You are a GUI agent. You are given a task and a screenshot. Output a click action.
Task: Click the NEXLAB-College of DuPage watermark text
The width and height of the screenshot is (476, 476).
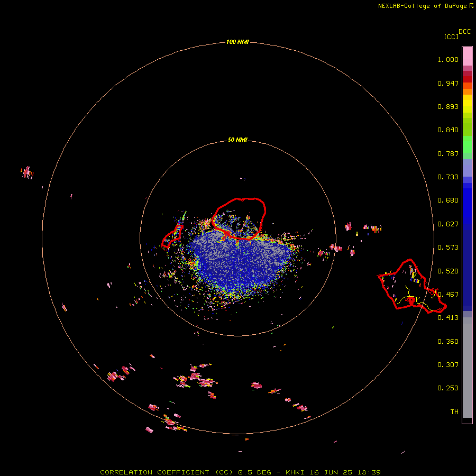point(425,6)
